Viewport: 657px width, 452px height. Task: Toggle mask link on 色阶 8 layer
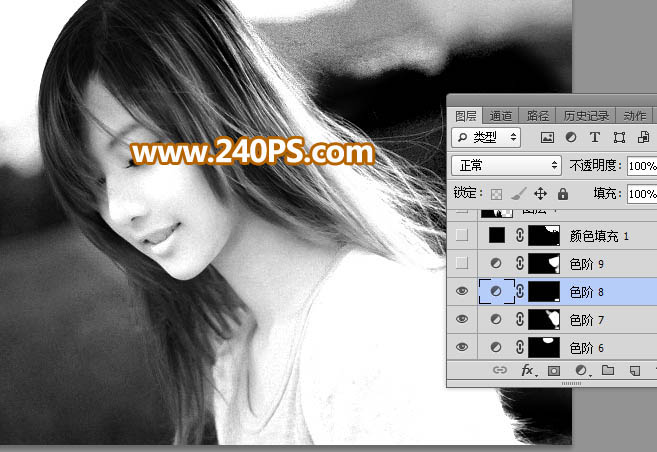[x=520, y=291]
